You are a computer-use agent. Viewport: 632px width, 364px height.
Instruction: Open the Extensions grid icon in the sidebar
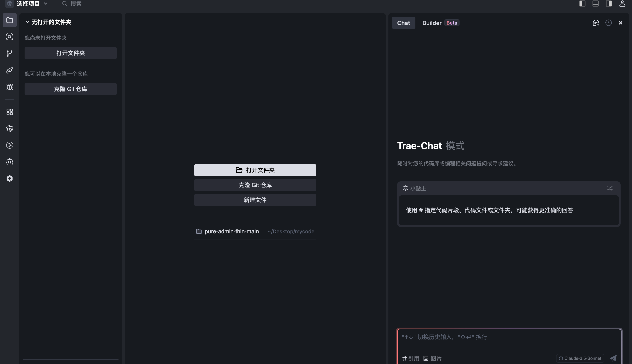(9, 112)
